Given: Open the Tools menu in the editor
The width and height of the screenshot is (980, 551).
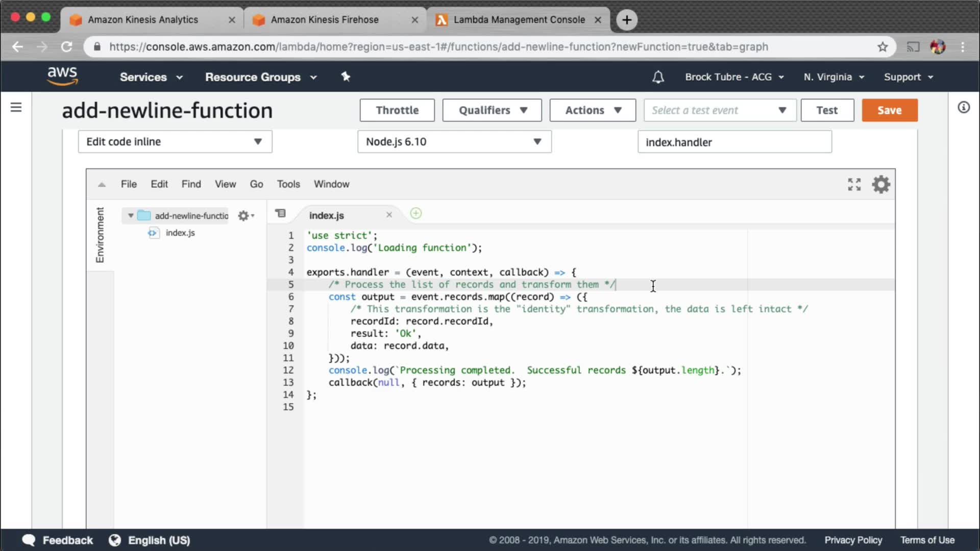Looking at the screenshot, I should 288,184.
